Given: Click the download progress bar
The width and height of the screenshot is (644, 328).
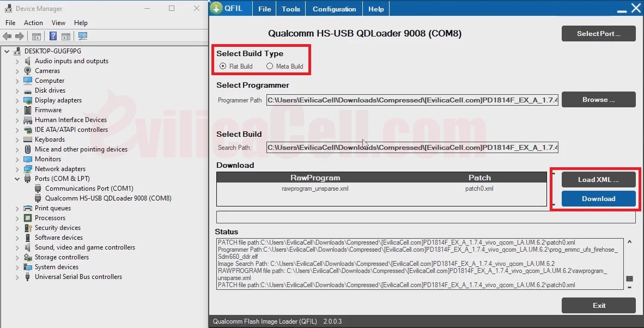Looking at the screenshot, I should (426, 217).
